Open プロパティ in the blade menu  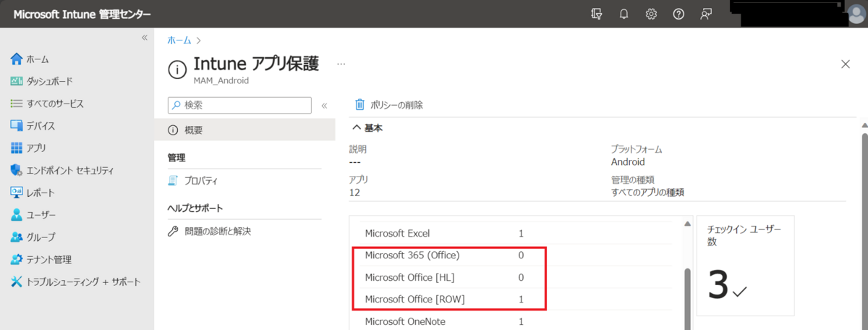[x=201, y=181]
